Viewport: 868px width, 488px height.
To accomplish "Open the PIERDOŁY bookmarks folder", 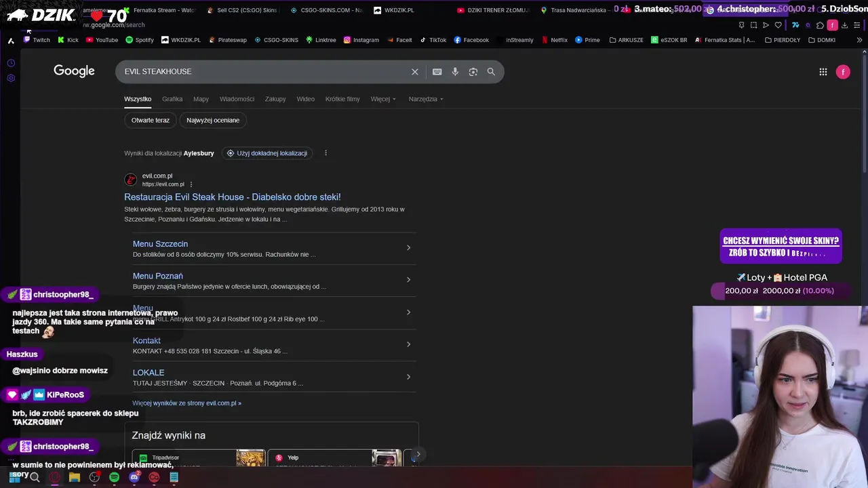I will pyautogui.click(x=782, y=40).
